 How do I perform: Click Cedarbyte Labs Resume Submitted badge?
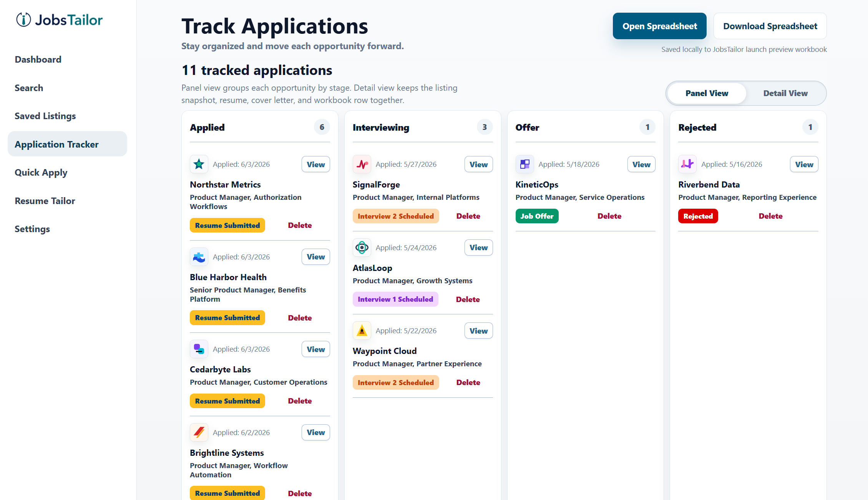point(227,401)
